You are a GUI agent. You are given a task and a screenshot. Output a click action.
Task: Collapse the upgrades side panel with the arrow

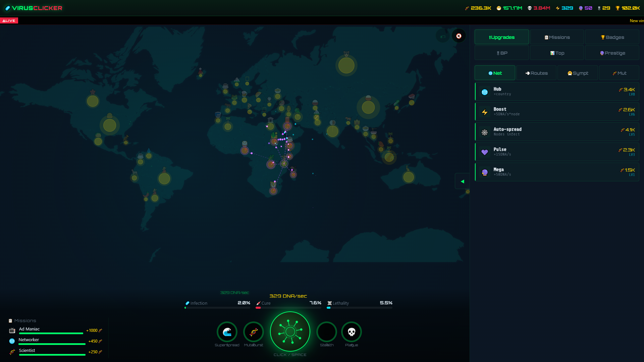[462, 181]
